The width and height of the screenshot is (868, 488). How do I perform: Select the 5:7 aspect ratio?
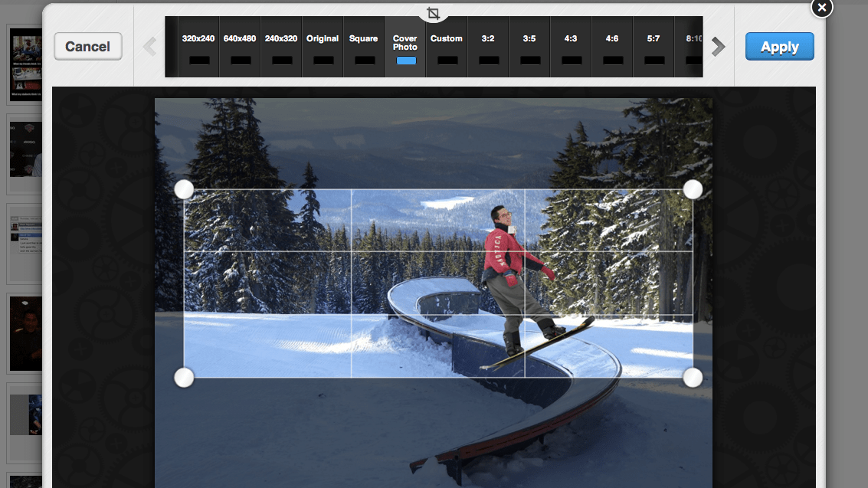point(653,47)
